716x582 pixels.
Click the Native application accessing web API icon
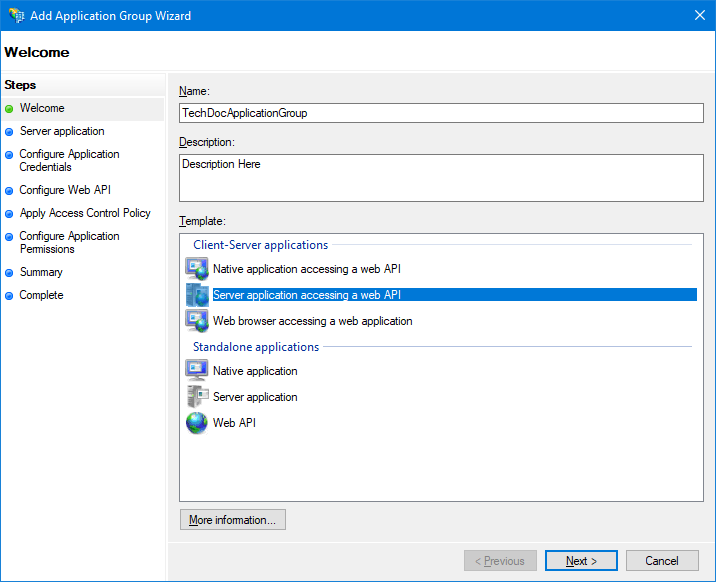(197, 269)
